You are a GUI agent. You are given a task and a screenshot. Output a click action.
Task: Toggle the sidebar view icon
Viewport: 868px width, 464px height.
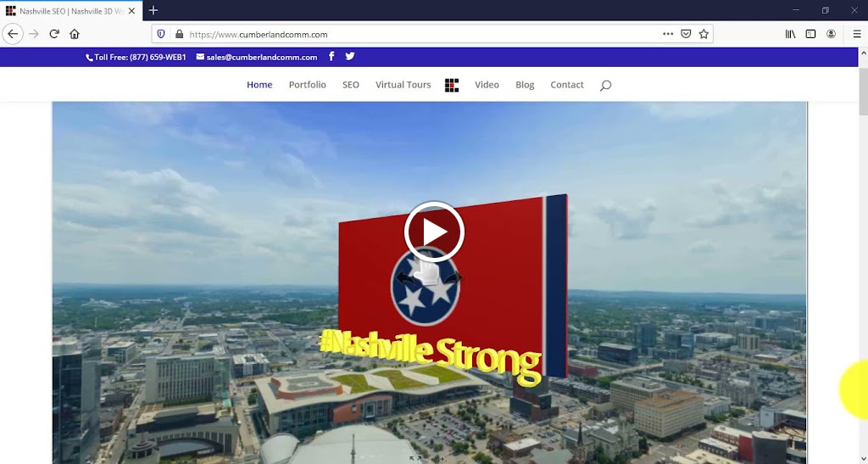point(810,34)
